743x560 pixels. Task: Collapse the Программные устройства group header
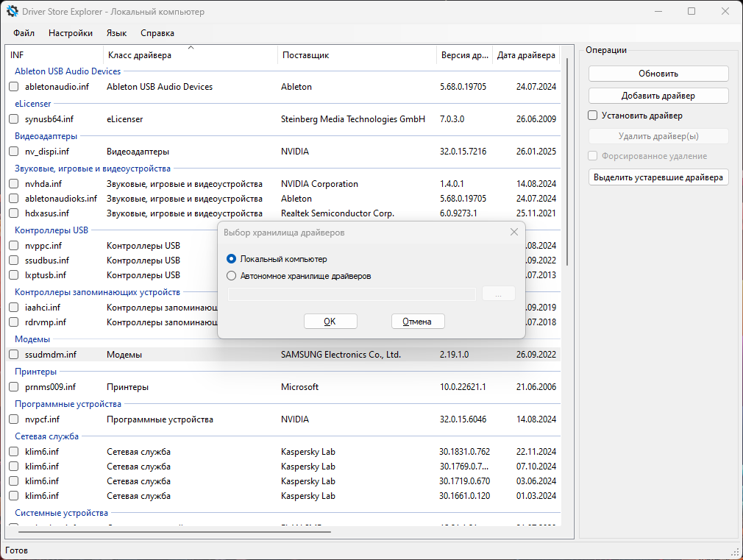pyautogui.click(x=68, y=404)
